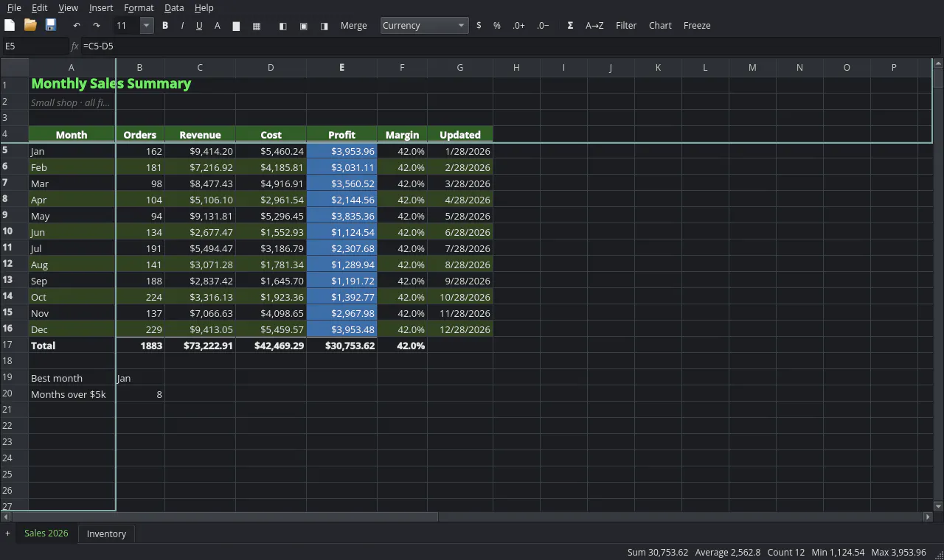This screenshot has width=944, height=560.
Task: Open a file using the folder icon
Action: [30, 25]
